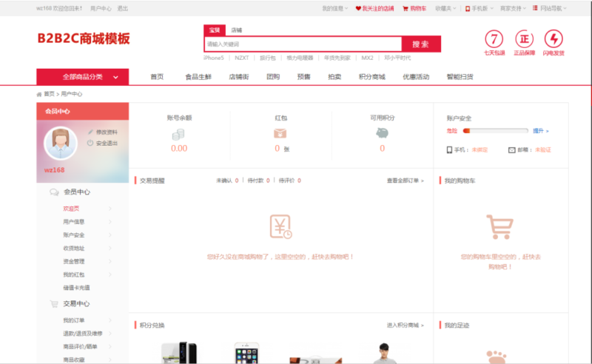This screenshot has width=592, height=364.
Task: Open 团购 navigation item
Action: (273, 77)
